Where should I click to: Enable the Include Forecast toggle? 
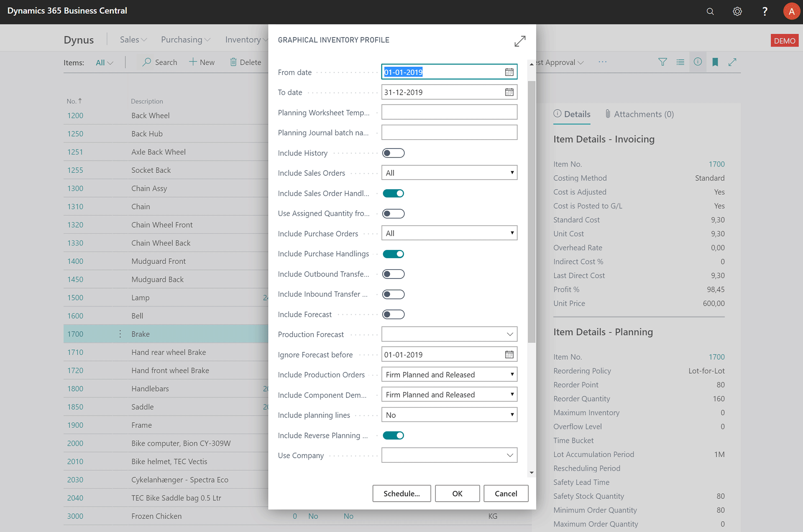click(393, 314)
